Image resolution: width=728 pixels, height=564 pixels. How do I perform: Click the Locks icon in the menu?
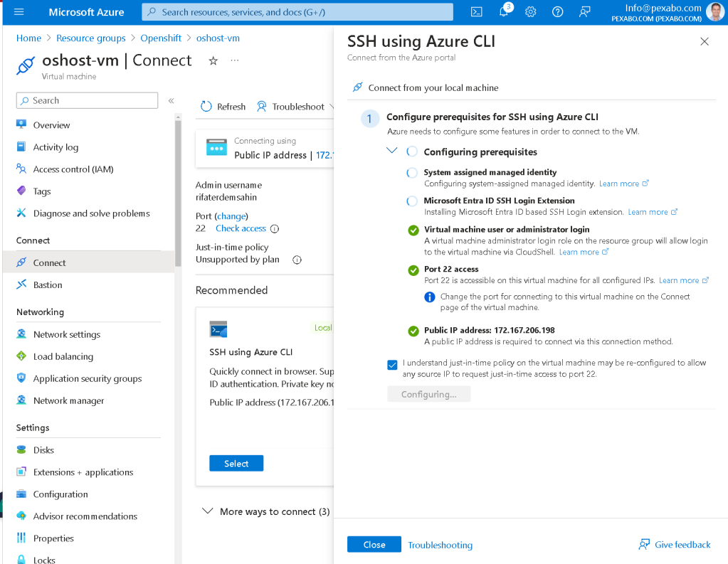tap(21, 559)
